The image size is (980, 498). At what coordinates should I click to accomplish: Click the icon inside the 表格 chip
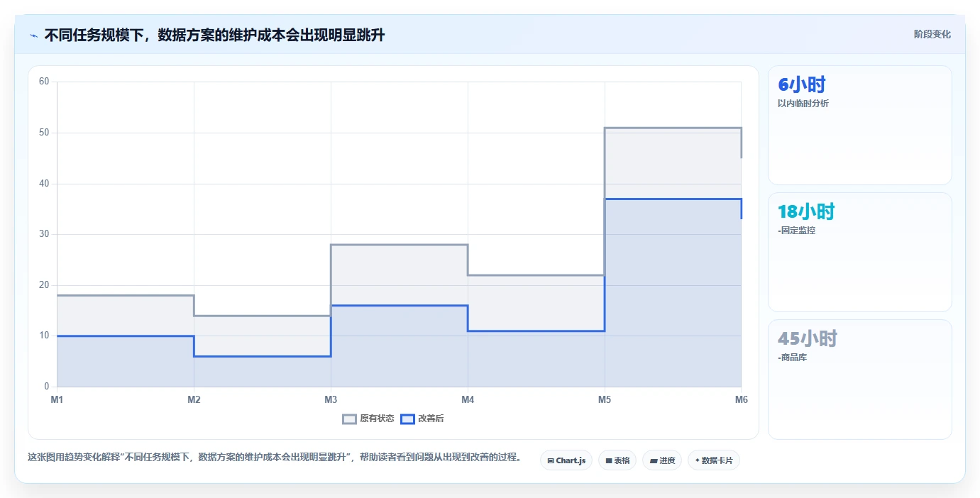tap(609, 461)
